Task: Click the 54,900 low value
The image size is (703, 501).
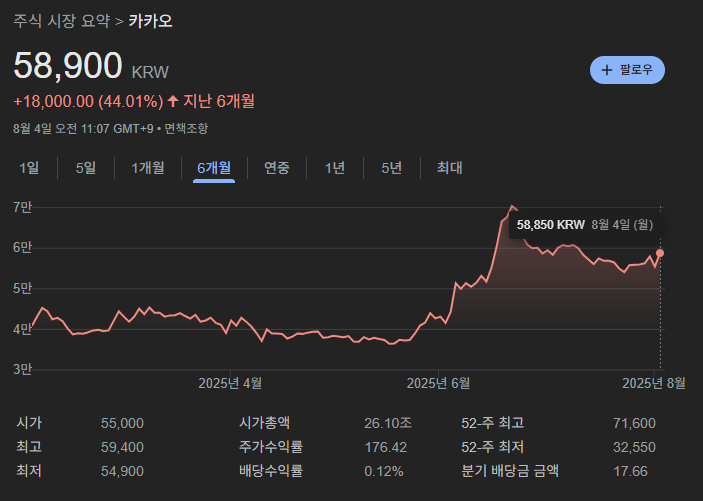Action: [x=122, y=471]
